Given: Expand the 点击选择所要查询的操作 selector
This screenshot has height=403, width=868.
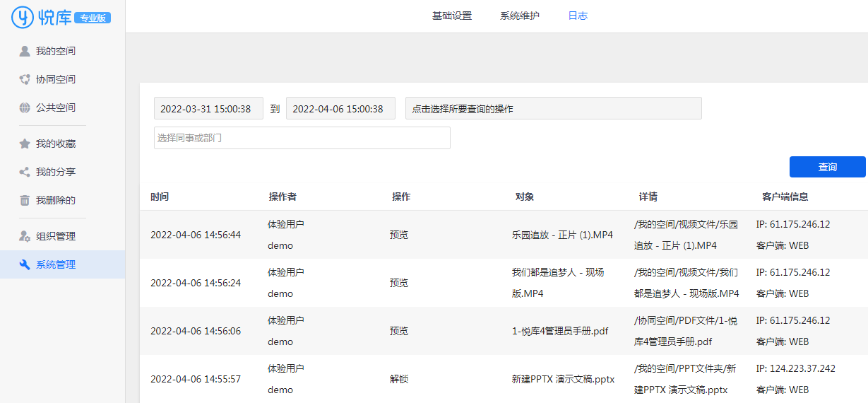Looking at the screenshot, I should (x=554, y=109).
